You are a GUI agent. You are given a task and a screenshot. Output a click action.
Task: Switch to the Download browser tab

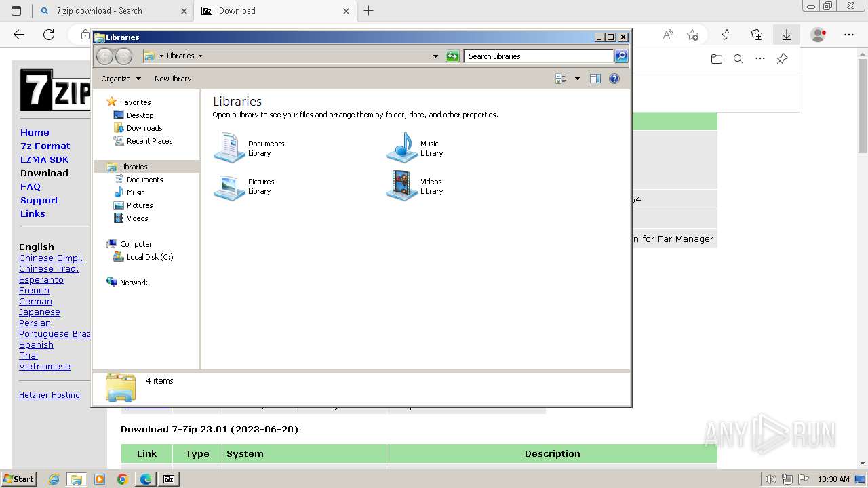274,11
